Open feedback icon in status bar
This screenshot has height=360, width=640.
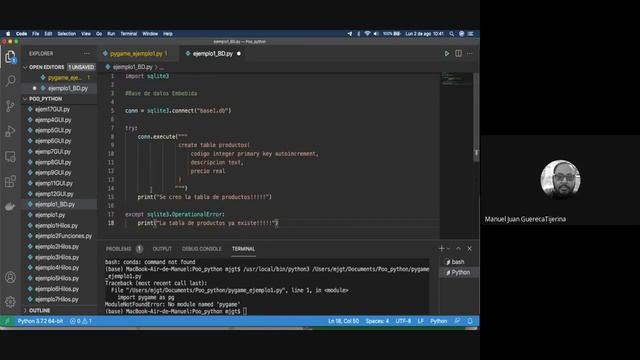coord(458,321)
